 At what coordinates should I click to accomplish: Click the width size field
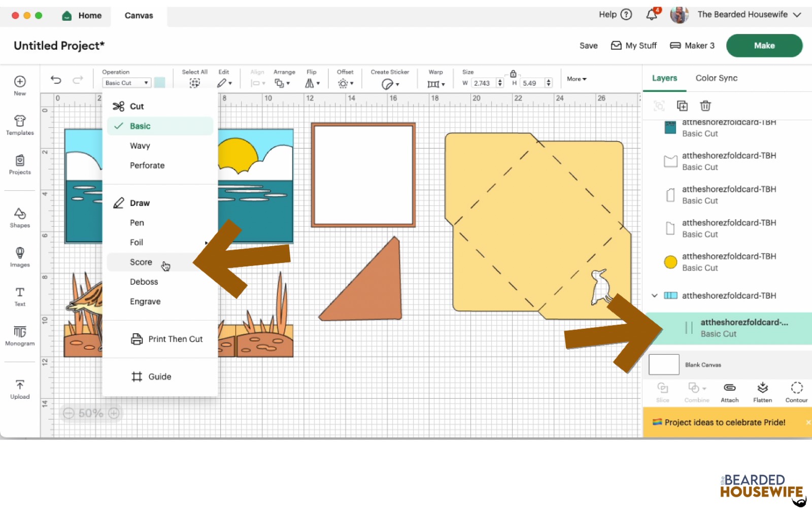pyautogui.click(x=484, y=83)
